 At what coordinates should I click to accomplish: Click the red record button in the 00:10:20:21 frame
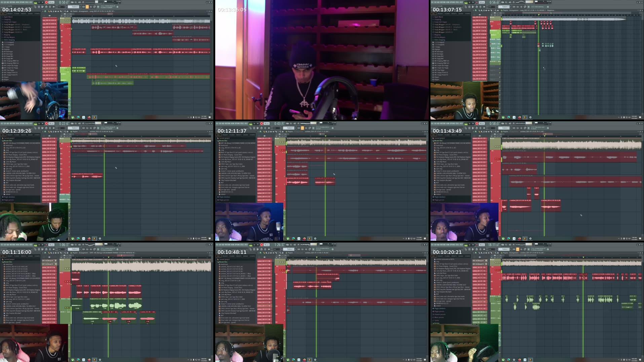click(x=477, y=244)
